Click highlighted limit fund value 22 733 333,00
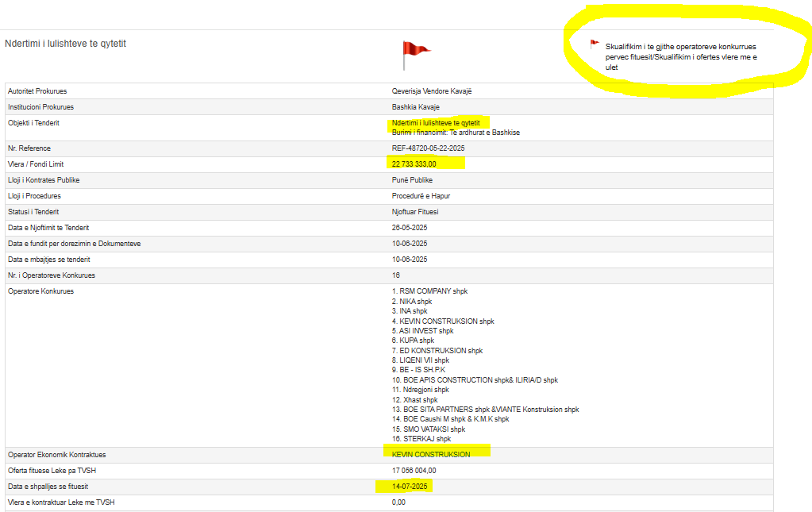The height and width of the screenshot is (512, 812). click(x=414, y=164)
